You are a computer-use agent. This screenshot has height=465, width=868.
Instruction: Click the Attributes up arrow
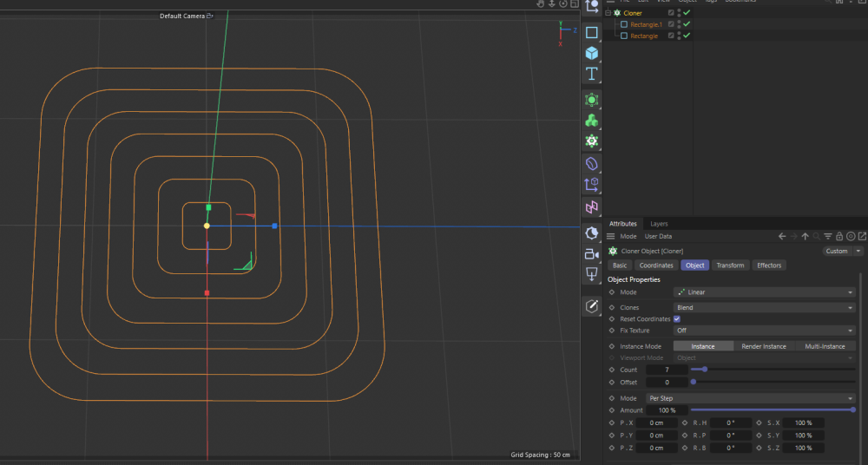pyautogui.click(x=805, y=236)
